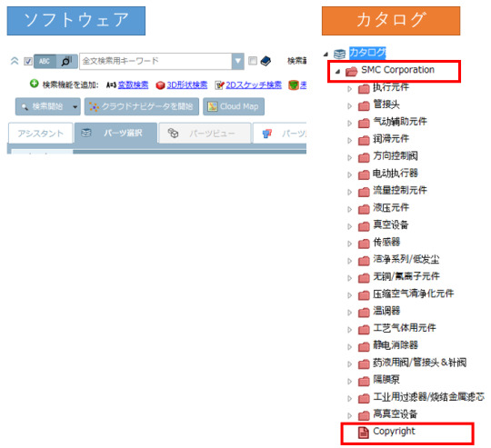This screenshot has width=491, height=448.
Task: Open the Copyright entry
Action: 394,432
